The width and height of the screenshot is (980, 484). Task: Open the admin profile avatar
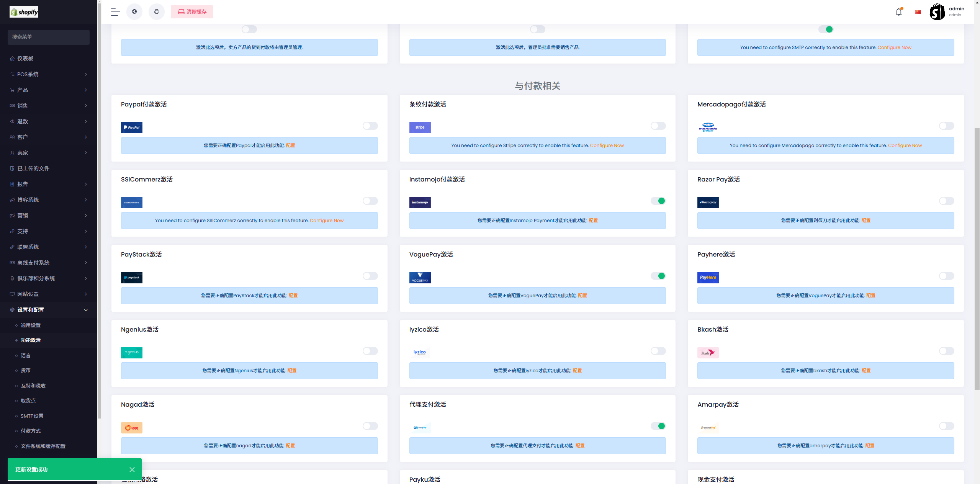coord(937,12)
